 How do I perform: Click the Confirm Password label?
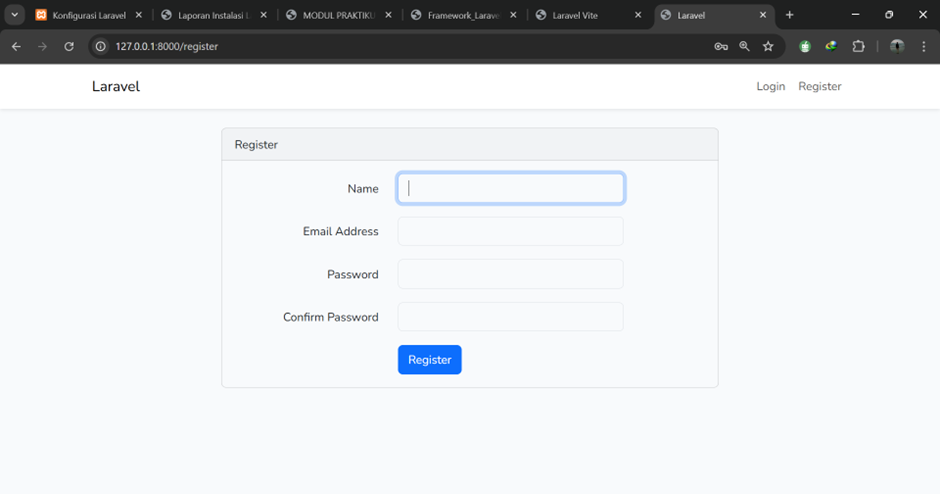tap(330, 317)
